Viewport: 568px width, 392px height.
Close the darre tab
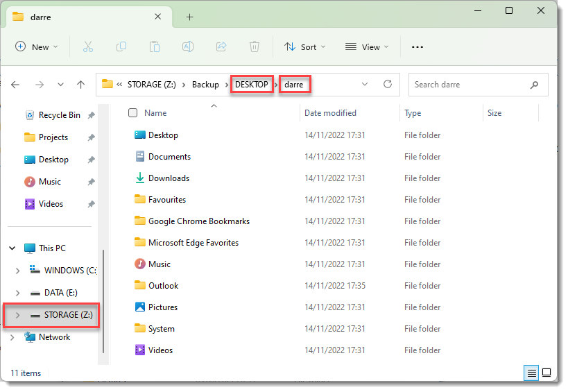[x=158, y=17]
